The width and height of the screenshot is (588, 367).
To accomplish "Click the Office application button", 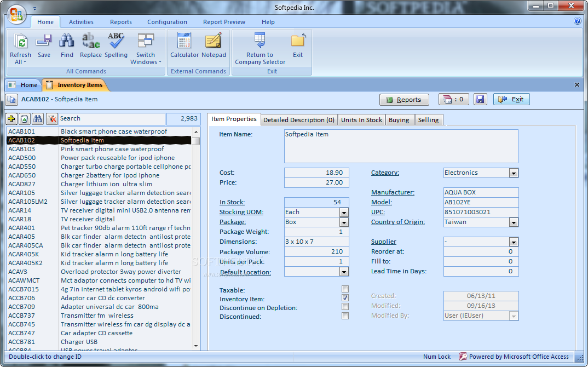I will tap(16, 14).
